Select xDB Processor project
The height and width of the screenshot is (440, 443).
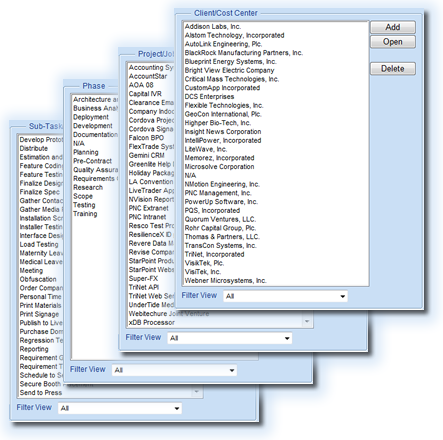(x=152, y=322)
